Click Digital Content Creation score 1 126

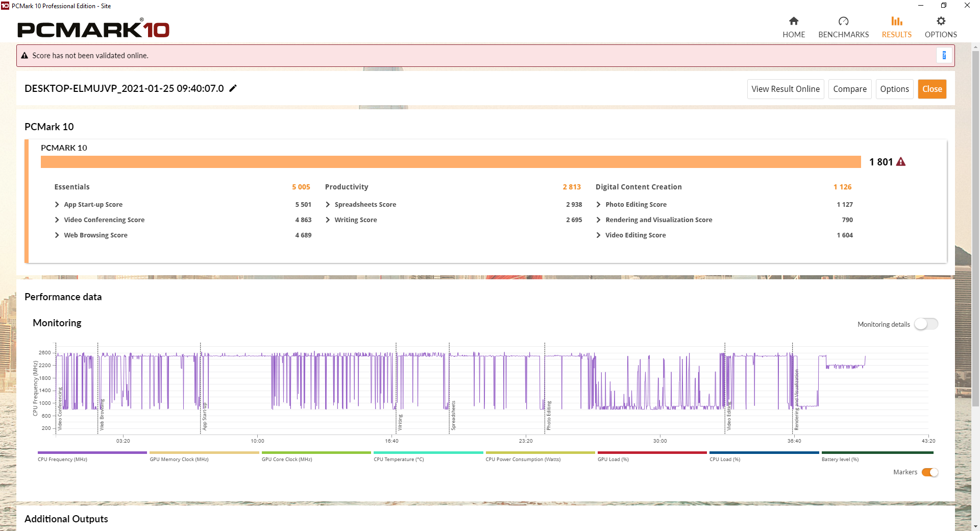click(x=843, y=187)
